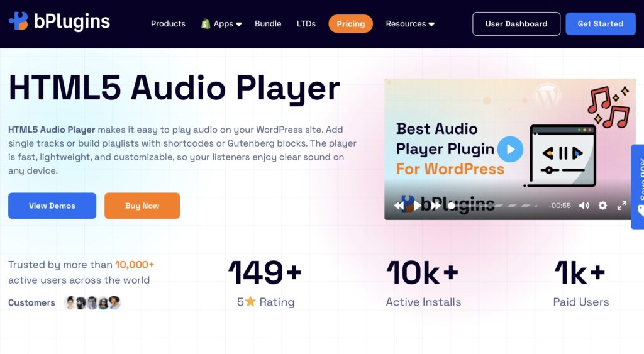The height and width of the screenshot is (354, 644).
Task: Click the star icon in 5 Rating
Action: click(250, 302)
